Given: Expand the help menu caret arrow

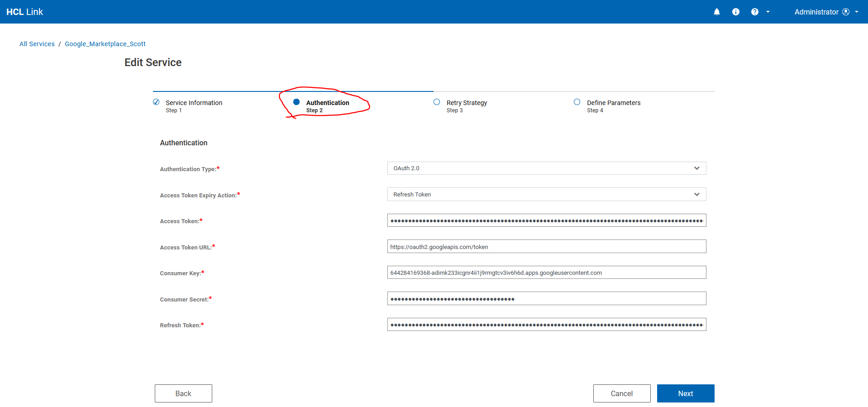Looking at the screenshot, I should point(768,12).
